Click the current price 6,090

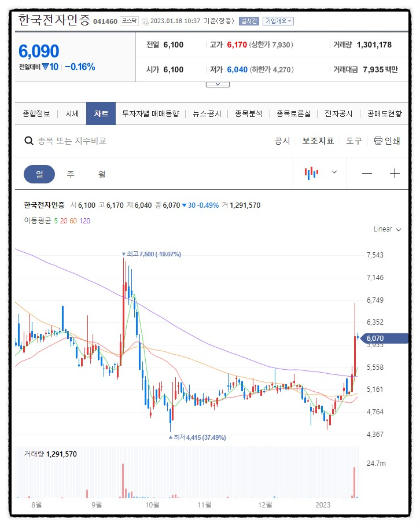click(39, 52)
